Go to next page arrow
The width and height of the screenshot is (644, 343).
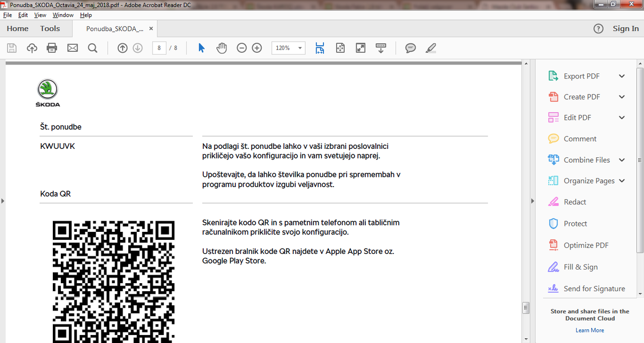tap(138, 48)
